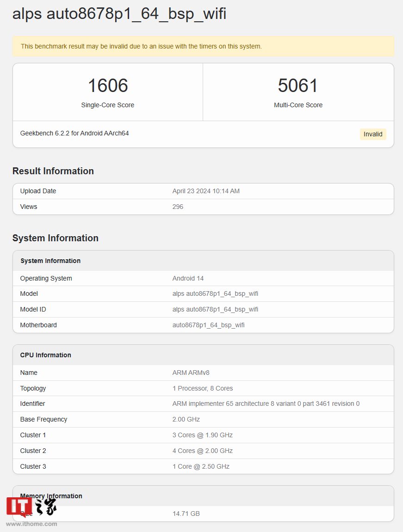This screenshot has width=403, height=532.
Task: Click the yellow timer warning banner
Action: [x=203, y=46]
